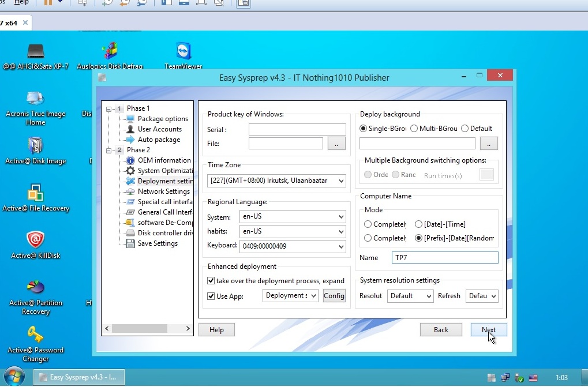Viewport: 588px width, 387px height.
Task: Click the Back button
Action: pyautogui.click(x=441, y=330)
